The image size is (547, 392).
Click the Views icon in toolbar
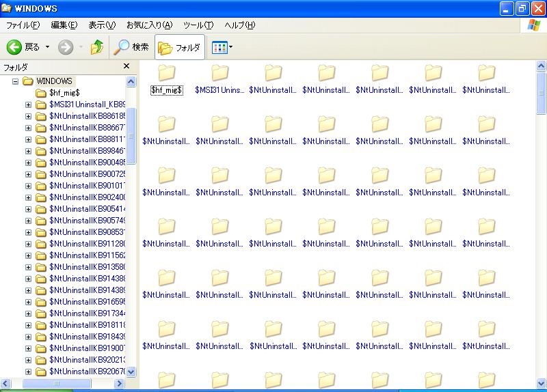219,47
